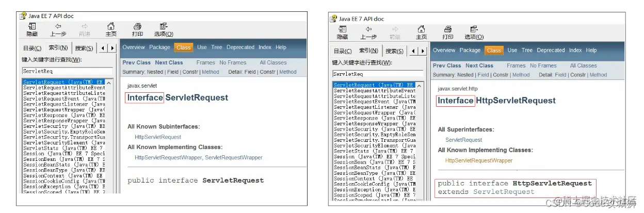Open Package in HttpServletRequest doc window navbar
This screenshot has width=644, height=213.
pyautogui.click(x=470, y=50)
